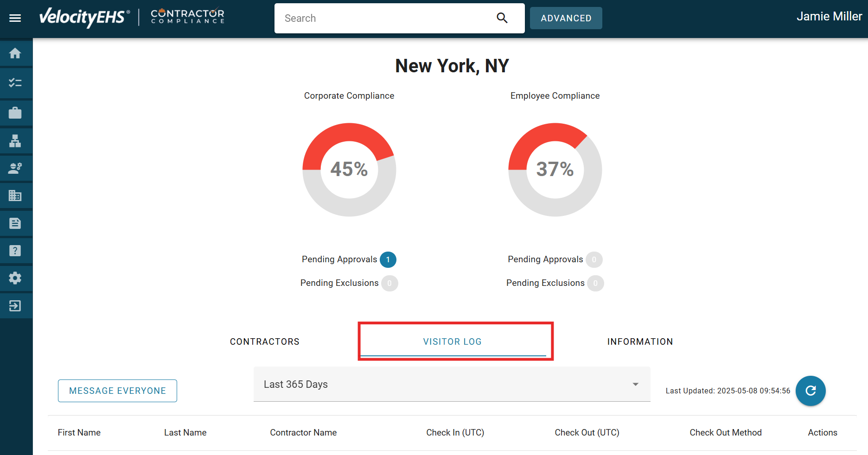Open the Information tab
The height and width of the screenshot is (455, 868).
coord(640,341)
